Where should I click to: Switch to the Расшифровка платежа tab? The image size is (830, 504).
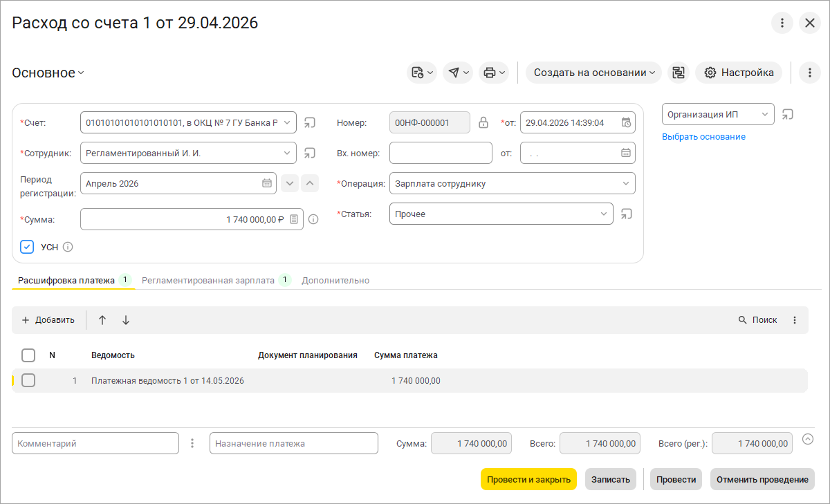73,281
